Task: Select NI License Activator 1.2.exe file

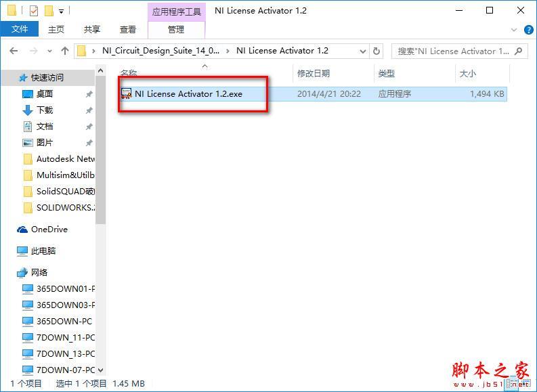Action: pos(312,94)
